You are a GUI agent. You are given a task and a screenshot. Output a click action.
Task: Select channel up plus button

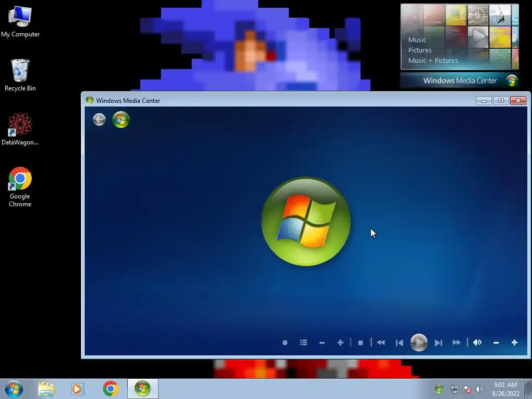tap(340, 343)
